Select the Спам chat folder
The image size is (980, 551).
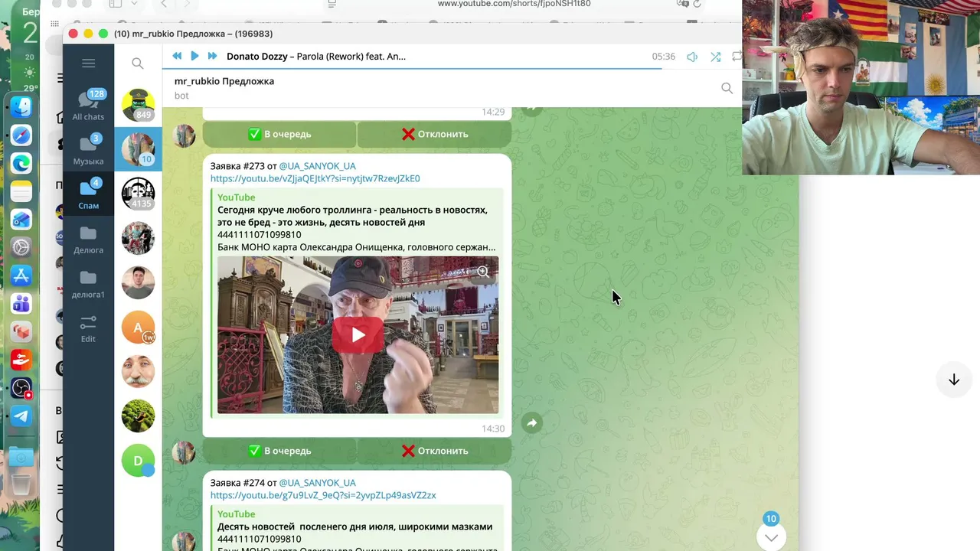pos(88,194)
